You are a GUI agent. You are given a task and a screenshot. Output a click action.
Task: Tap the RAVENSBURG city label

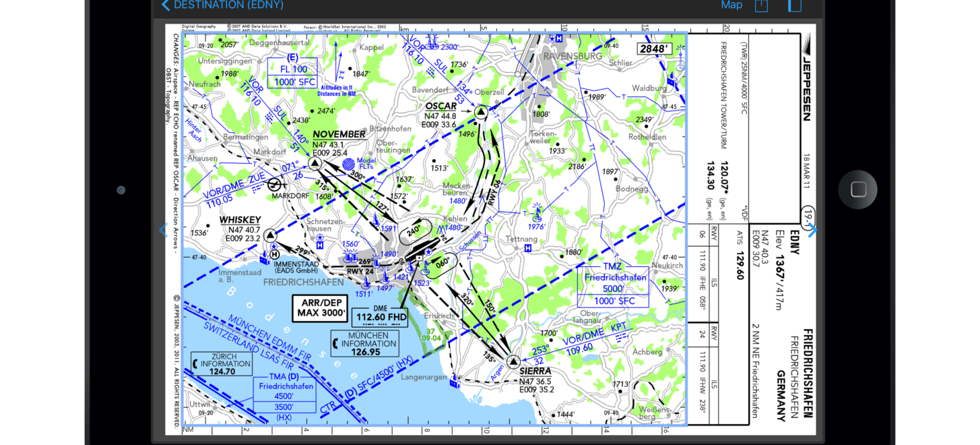click(573, 56)
